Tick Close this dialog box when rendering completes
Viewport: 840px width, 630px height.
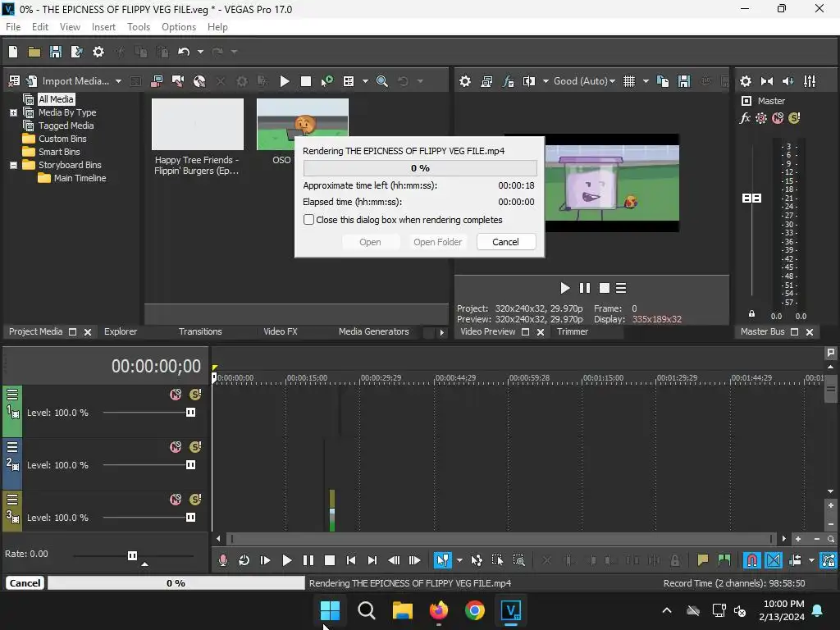coord(308,220)
